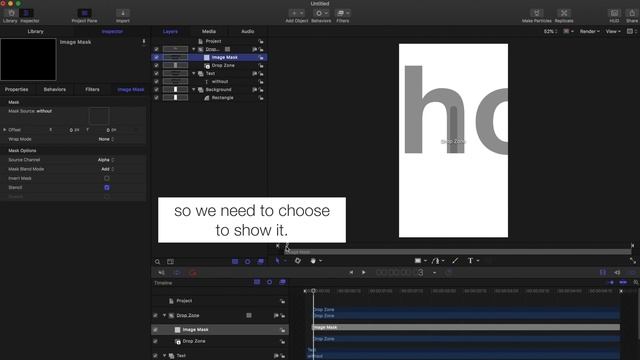
Task: Click the search magnifier below Layers list
Action: click(158, 262)
